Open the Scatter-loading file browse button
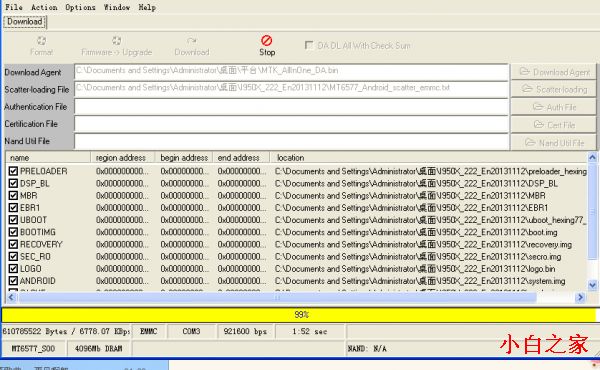 point(554,90)
